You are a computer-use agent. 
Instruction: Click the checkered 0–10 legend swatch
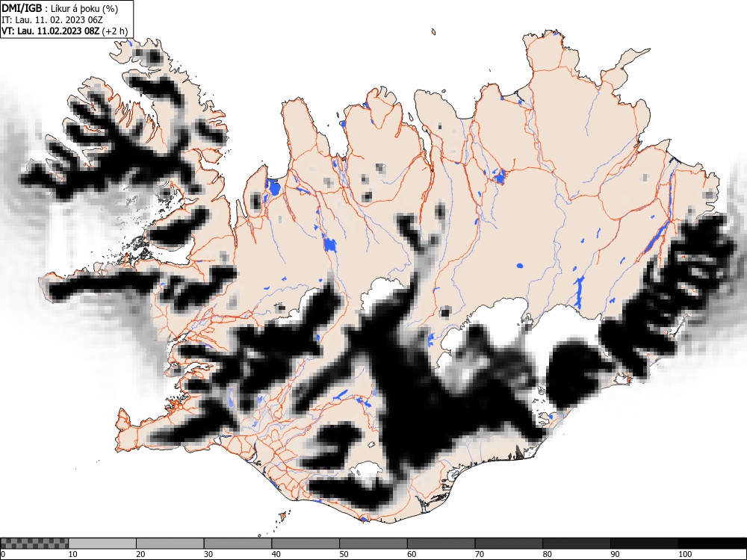(35, 544)
